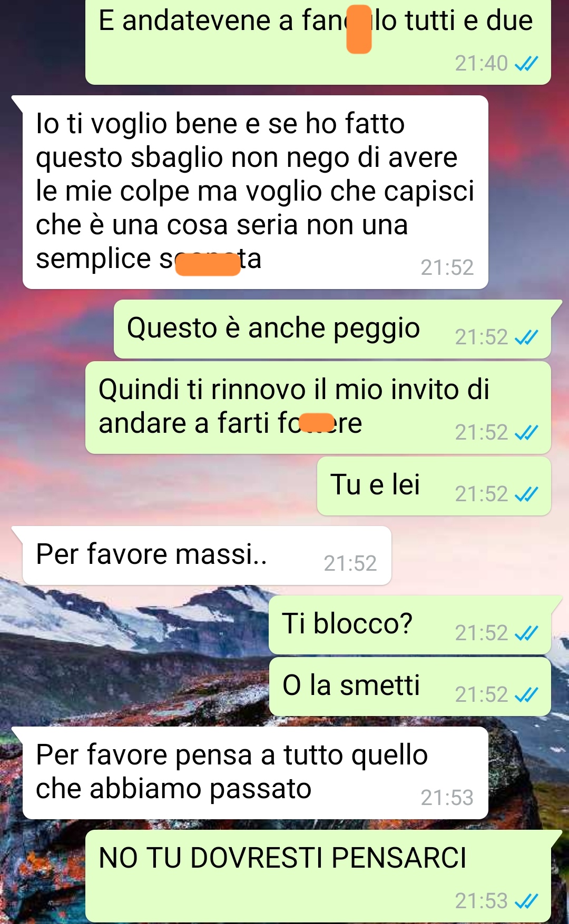This screenshot has height=924, width=569.
Task: Tap the checkmarks on 'NO TU DOVRESTI PENSARCI'
Action: click(526, 901)
